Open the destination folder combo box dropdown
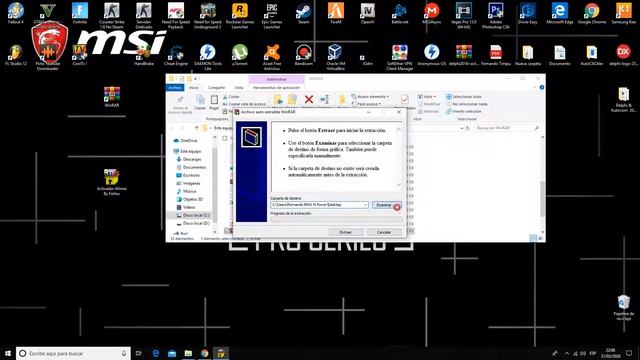The height and width of the screenshot is (360, 640). click(365, 205)
